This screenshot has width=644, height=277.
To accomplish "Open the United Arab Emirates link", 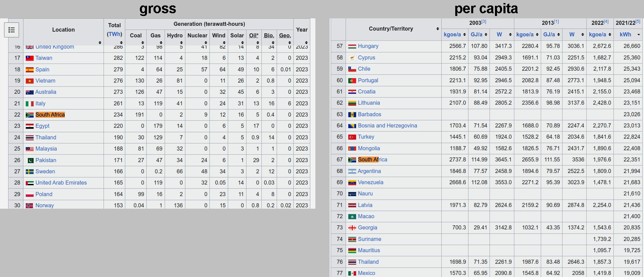I will tap(61, 183).
